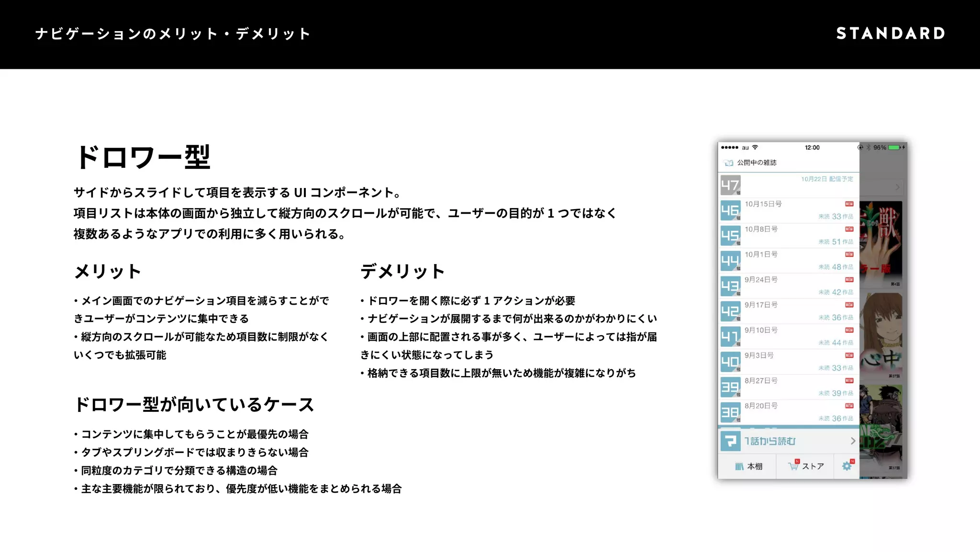The image size is (980, 552).
Task: Tap the issue 39 number icon
Action: tap(730, 387)
